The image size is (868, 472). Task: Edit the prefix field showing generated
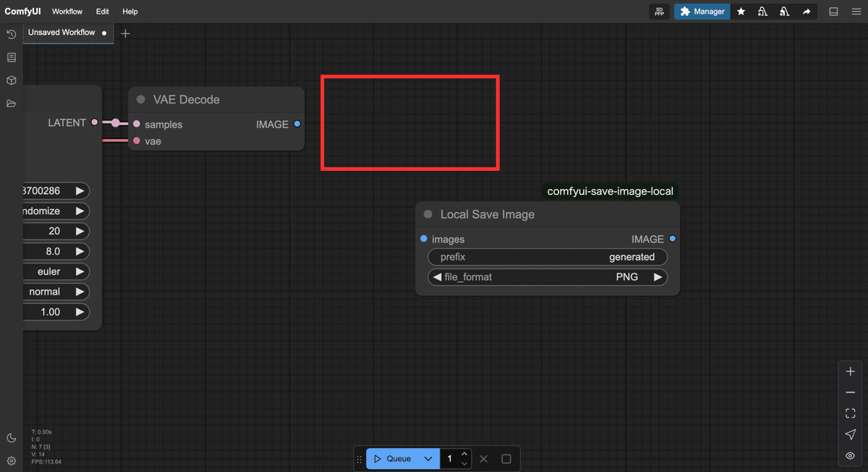point(548,257)
